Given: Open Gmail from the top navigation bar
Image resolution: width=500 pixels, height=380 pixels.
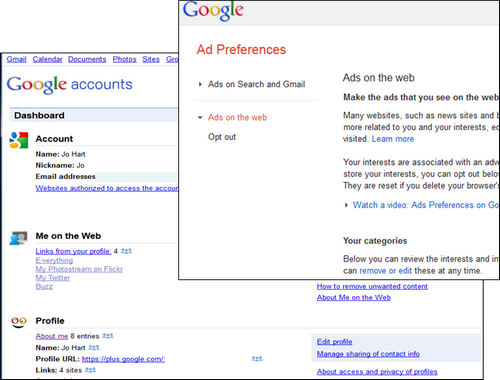Looking at the screenshot, I should pos(16,59).
